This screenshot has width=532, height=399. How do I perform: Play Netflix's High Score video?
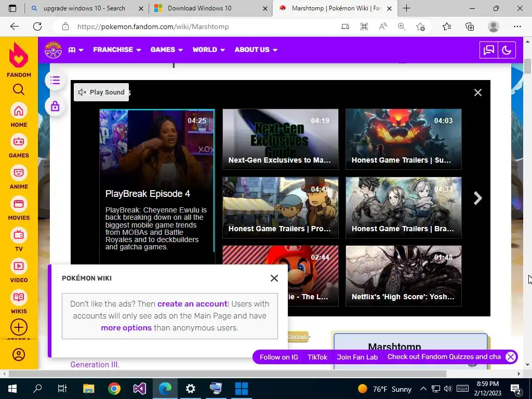[x=403, y=276]
